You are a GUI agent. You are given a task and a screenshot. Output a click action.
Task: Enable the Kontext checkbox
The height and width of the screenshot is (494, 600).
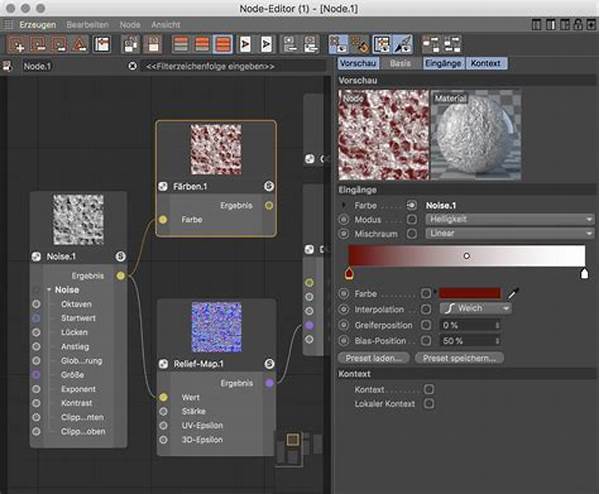coord(428,389)
